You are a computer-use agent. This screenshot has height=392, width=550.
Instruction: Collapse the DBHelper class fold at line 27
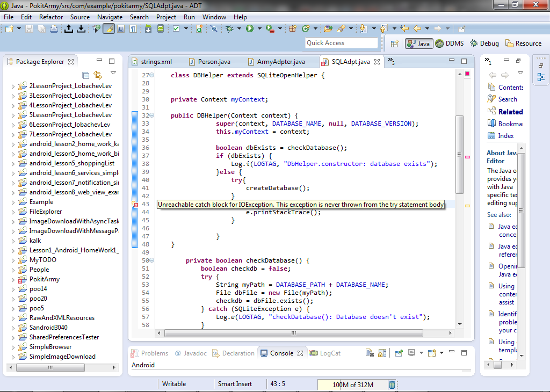pyautogui.click(x=152, y=75)
